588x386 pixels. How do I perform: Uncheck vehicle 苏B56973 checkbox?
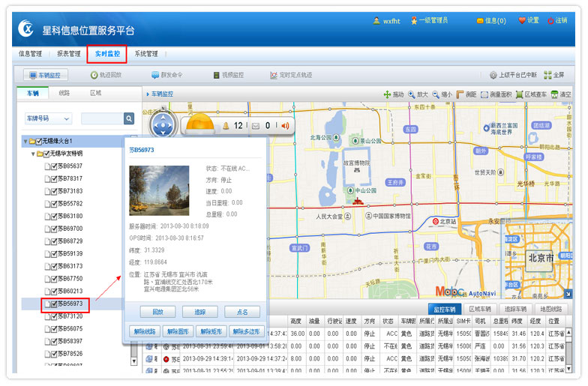pyautogui.click(x=54, y=304)
